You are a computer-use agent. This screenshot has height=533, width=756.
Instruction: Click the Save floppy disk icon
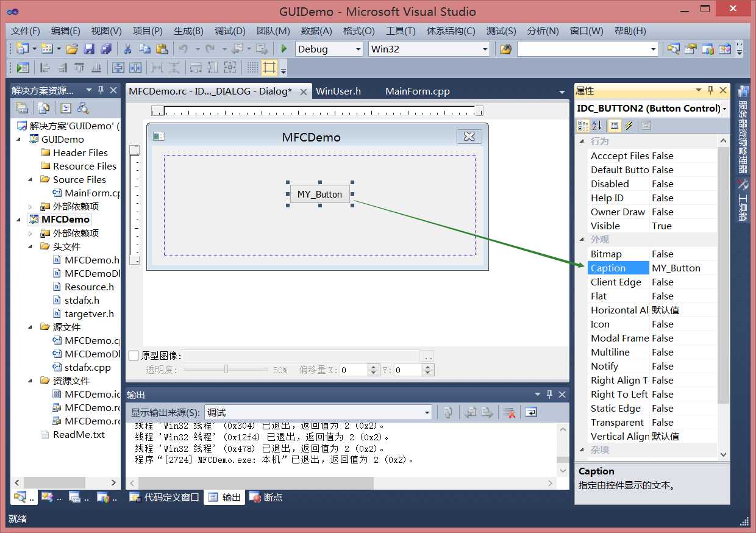[x=89, y=49]
